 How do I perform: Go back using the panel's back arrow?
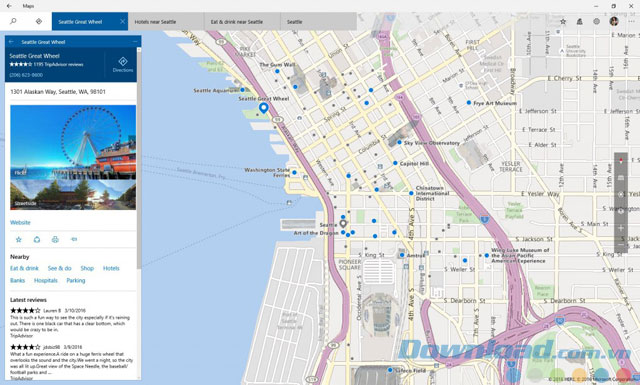pyautogui.click(x=11, y=42)
